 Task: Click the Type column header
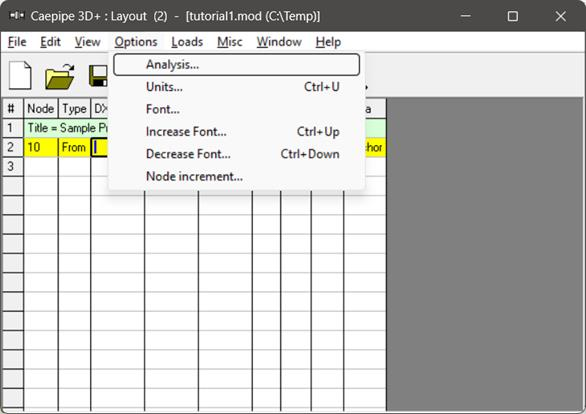point(74,109)
